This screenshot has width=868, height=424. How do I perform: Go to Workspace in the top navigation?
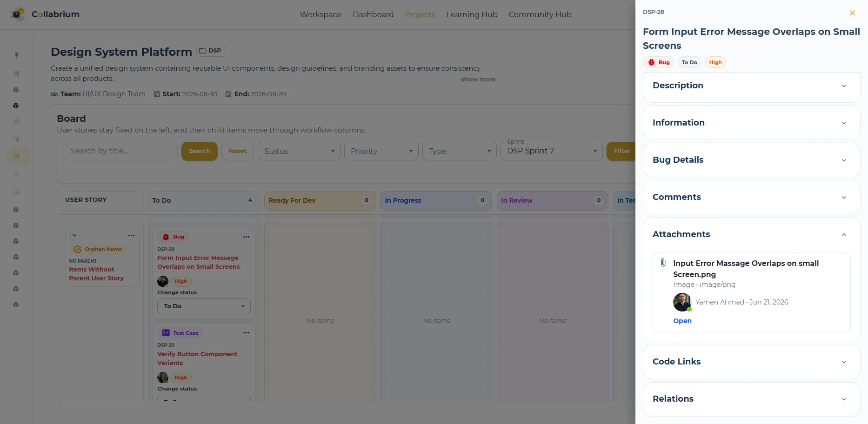point(320,14)
